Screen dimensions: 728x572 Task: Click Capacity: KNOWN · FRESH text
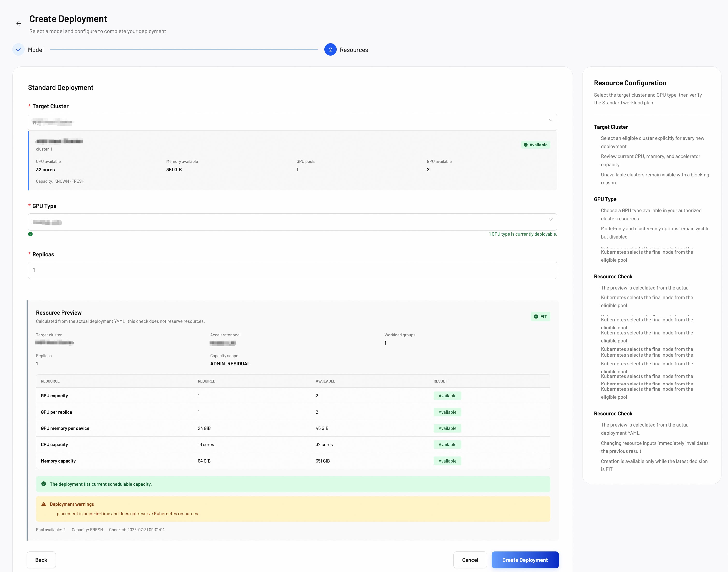[x=60, y=181]
